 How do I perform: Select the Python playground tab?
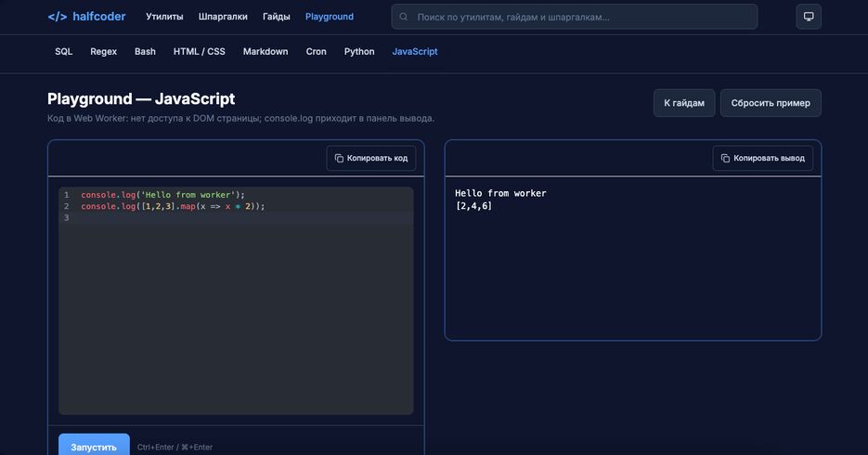coord(359,51)
